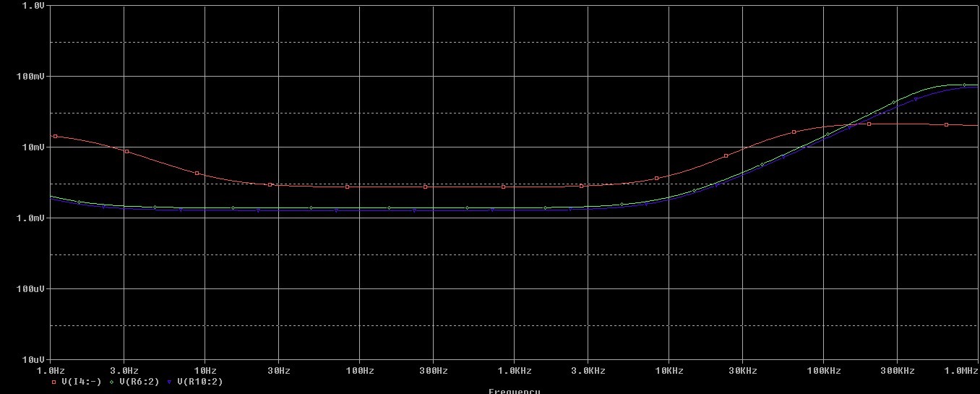The width and height of the screenshot is (980, 394).
Task: Click the 1.0KHz label on the X axis
Action: [514, 371]
